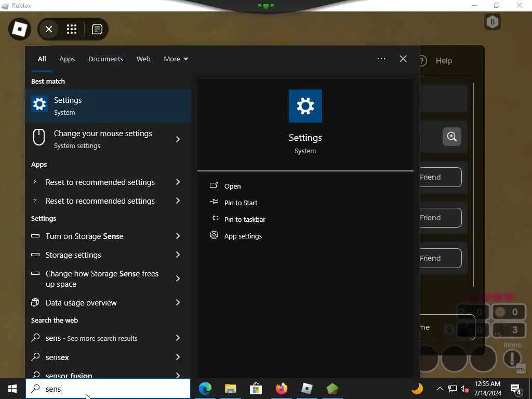Screen dimensions: 532x399
Task: Expand arrow for sens web search
Action: 178,338
